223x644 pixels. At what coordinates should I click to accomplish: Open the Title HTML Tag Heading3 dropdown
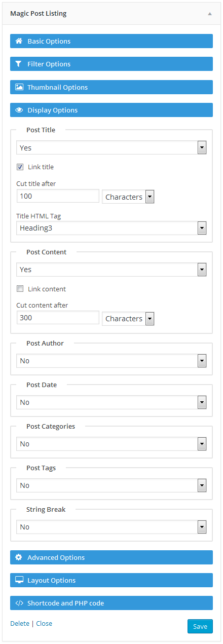pyautogui.click(x=111, y=228)
